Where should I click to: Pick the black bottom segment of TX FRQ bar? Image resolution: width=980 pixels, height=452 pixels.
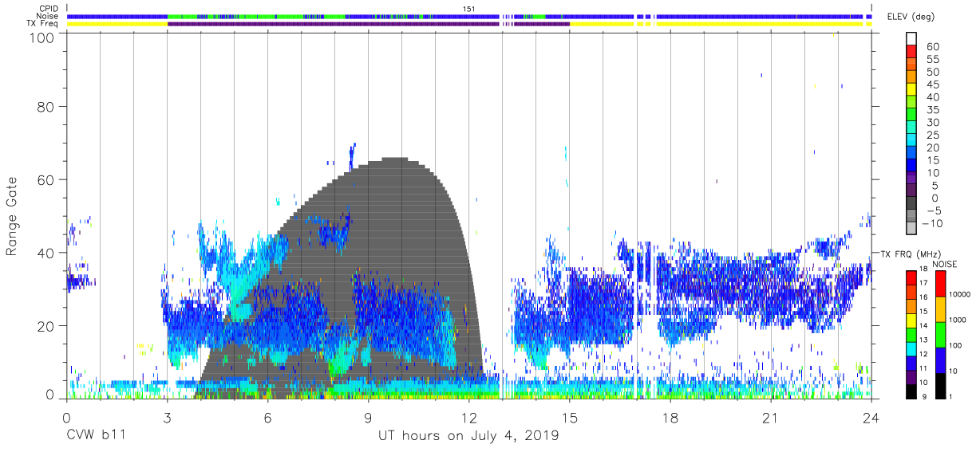point(911,390)
